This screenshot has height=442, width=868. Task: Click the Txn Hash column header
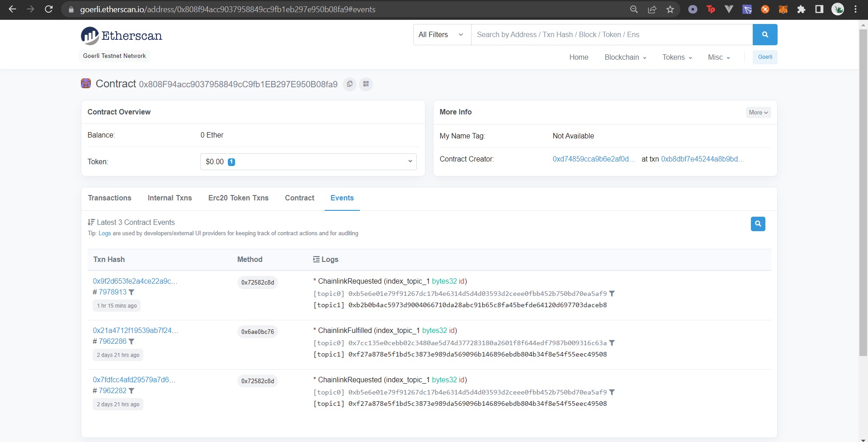tap(109, 259)
